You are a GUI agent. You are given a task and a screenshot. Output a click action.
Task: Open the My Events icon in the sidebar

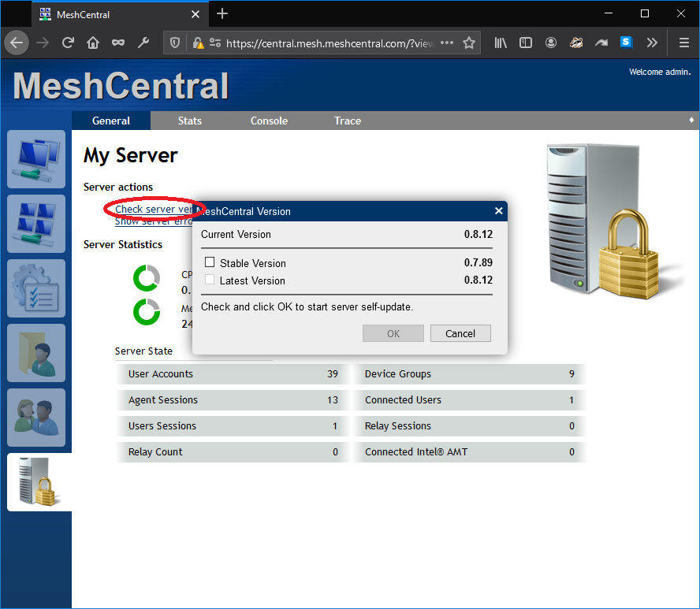(35, 288)
